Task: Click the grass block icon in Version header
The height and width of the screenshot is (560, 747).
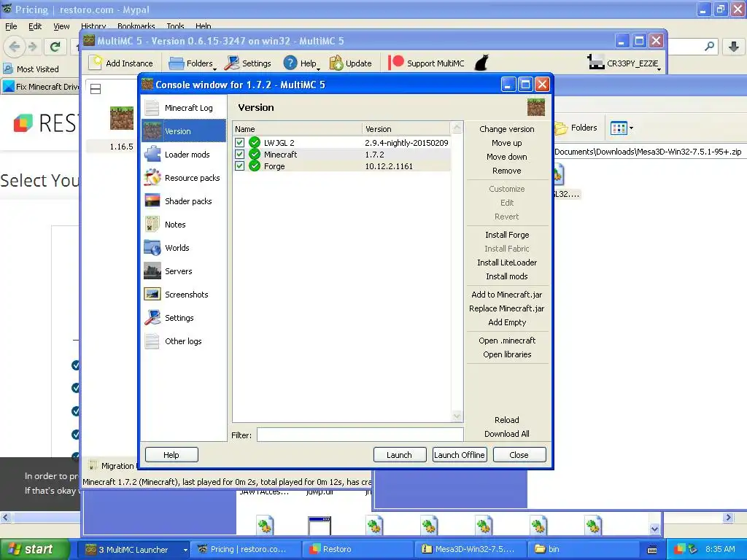Action: (536, 107)
